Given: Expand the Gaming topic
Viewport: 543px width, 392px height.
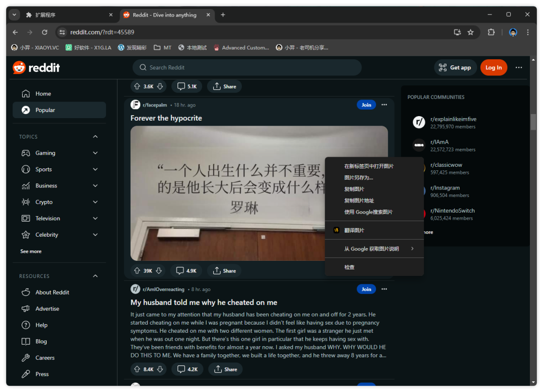Looking at the screenshot, I should (x=95, y=153).
